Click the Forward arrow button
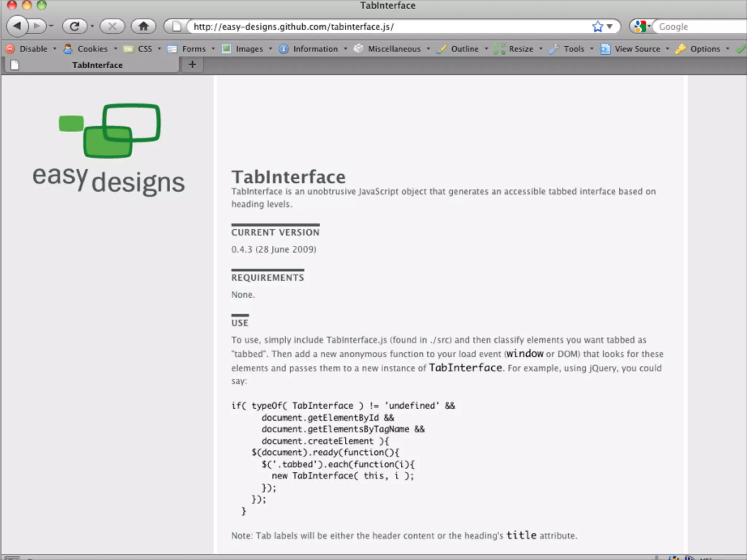Screen dimensions: 747x560 pyautogui.click(x=37, y=26)
